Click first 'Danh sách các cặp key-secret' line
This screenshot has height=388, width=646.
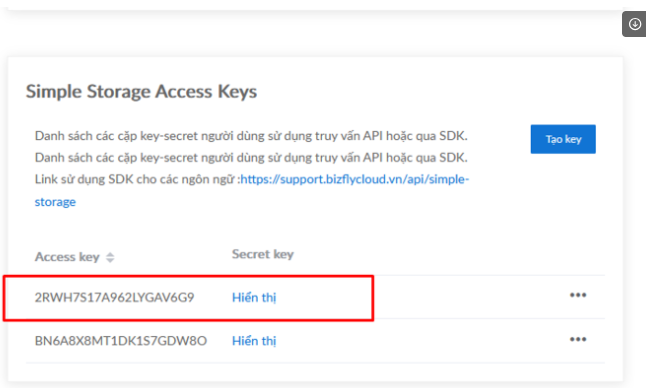click(x=251, y=136)
